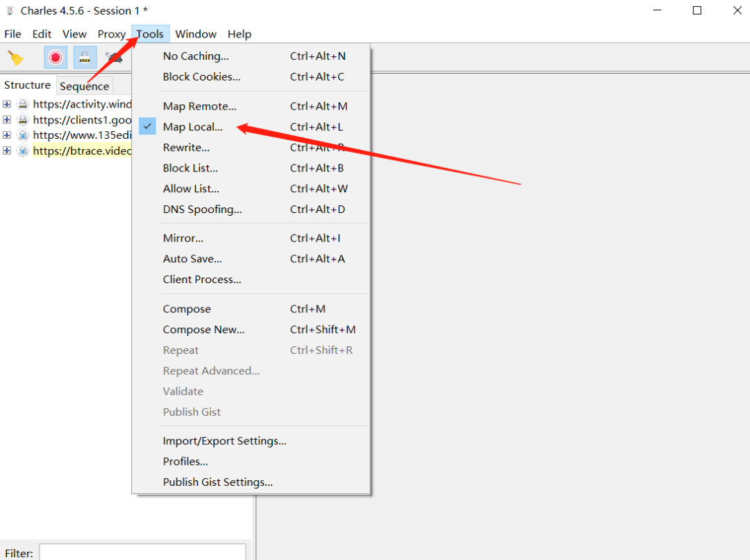Expand the https://www.135edi tree node
Screen dimensions: 750x560
point(7,135)
